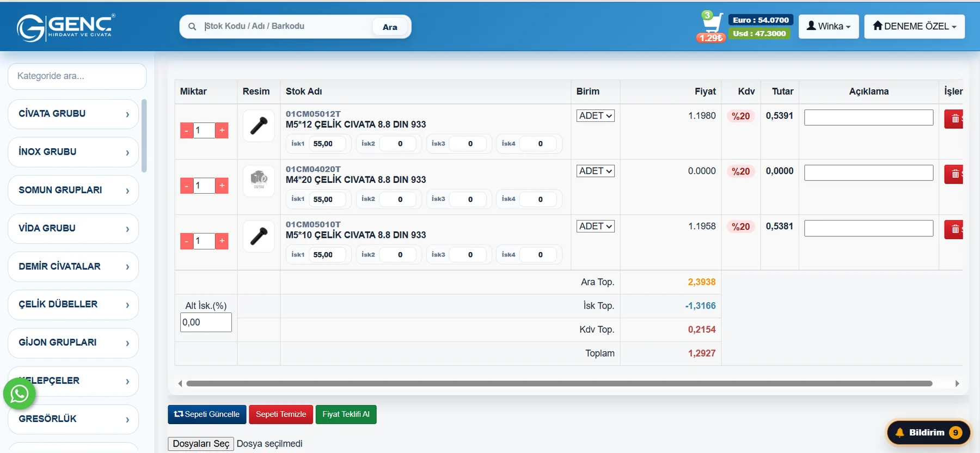Increase quantity of M5*12 bolt
The height and width of the screenshot is (453, 980).
click(x=222, y=131)
